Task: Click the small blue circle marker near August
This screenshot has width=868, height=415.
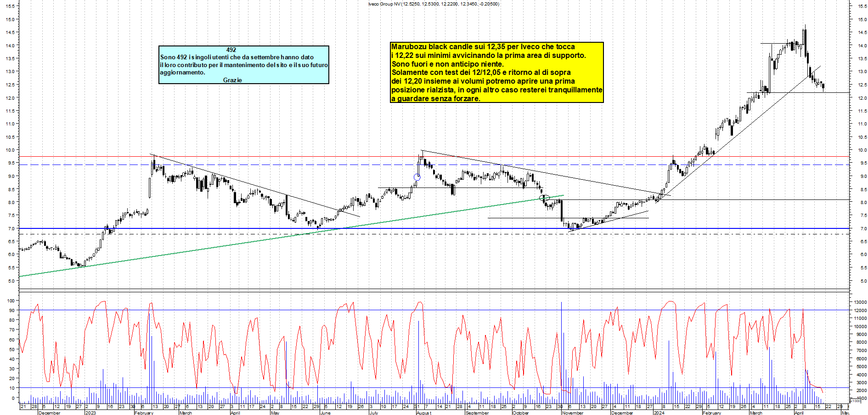Action: pyautogui.click(x=417, y=177)
